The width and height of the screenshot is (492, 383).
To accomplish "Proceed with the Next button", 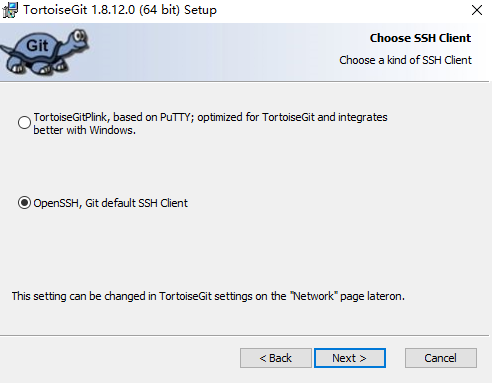I will pos(350,358).
